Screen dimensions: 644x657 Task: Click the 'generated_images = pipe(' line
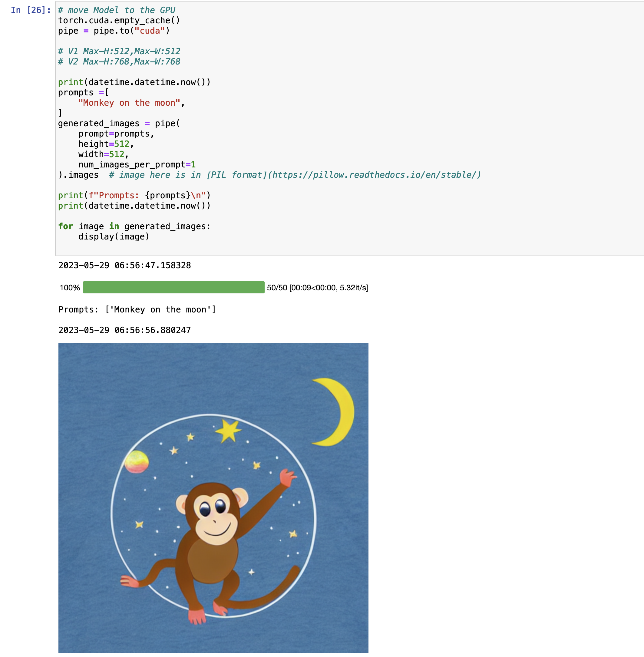(x=119, y=124)
